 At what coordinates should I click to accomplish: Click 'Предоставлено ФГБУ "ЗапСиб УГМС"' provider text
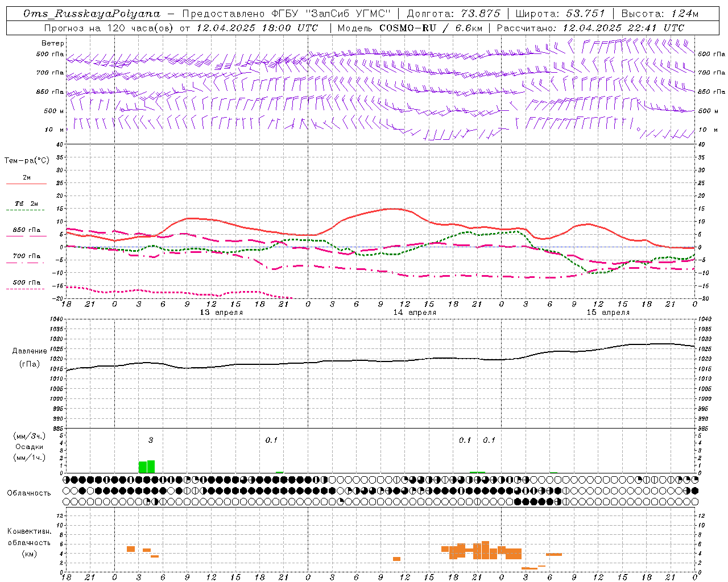pyautogui.click(x=287, y=14)
